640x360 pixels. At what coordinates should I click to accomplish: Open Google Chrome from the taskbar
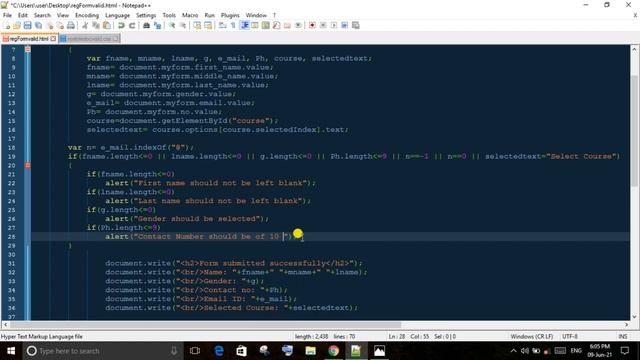click(x=333, y=351)
